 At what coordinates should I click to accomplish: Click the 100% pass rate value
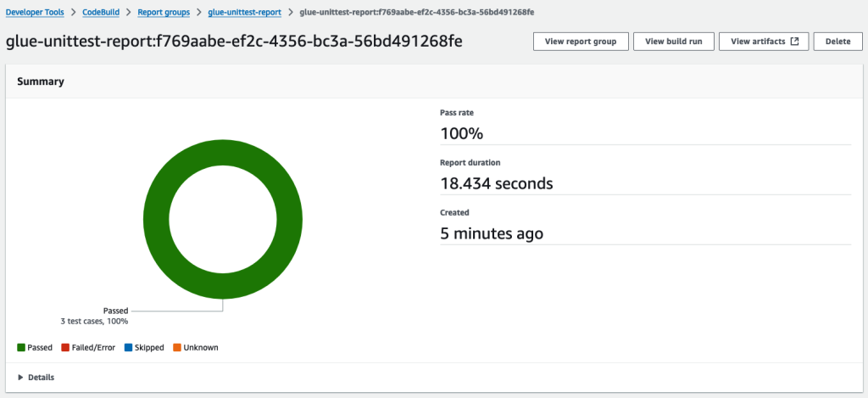(x=462, y=133)
